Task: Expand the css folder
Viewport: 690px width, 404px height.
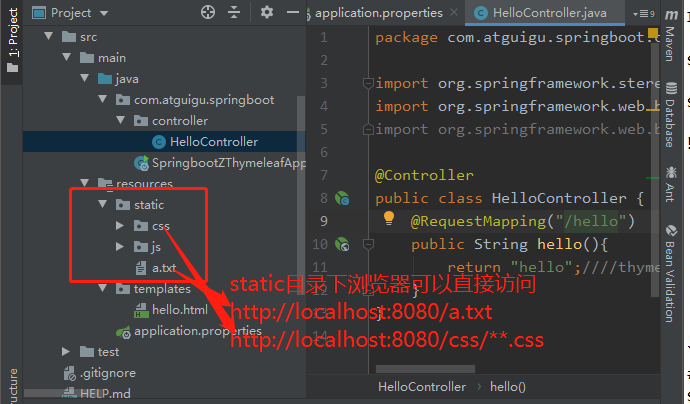Action: (120, 225)
